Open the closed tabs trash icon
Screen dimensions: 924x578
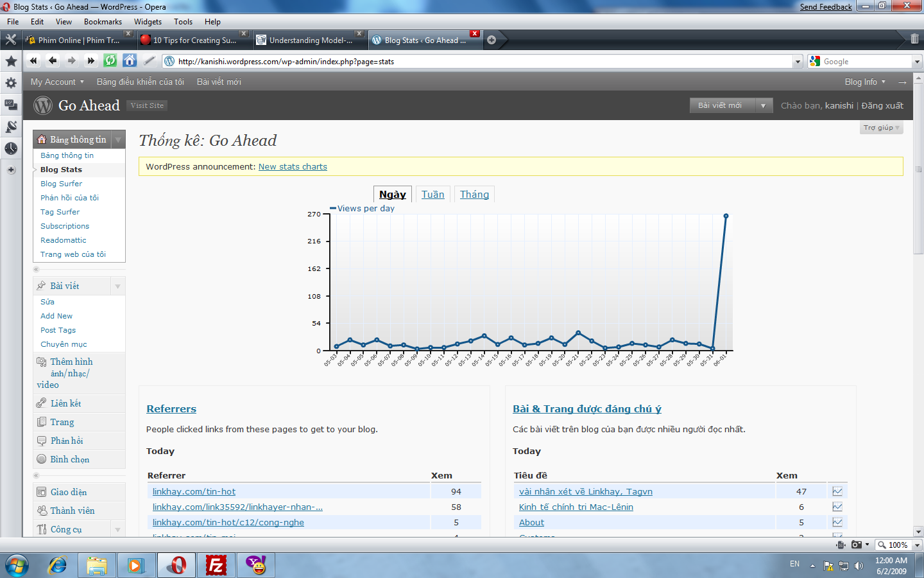click(x=914, y=39)
